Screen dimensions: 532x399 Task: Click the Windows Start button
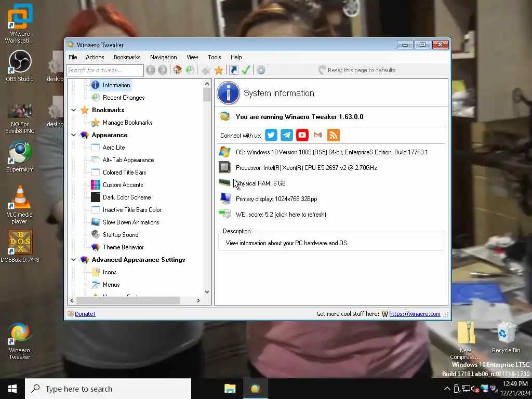point(12,389)
